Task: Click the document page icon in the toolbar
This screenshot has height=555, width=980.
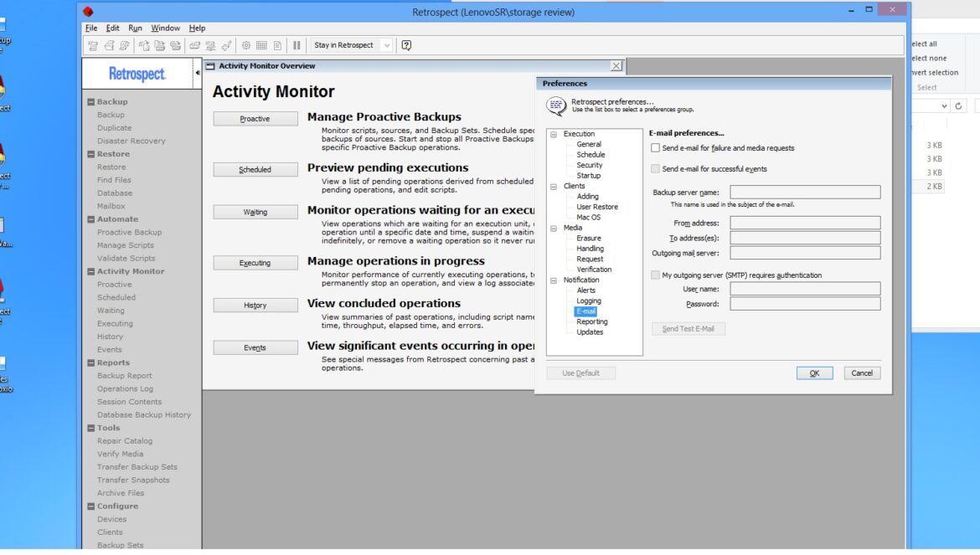Action: (277, 45)
